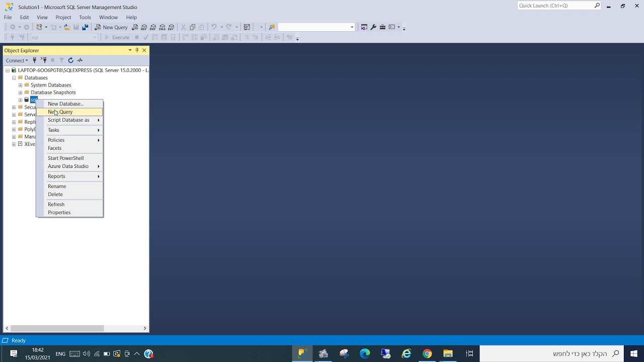
Task: Click the Filter icon in Object Explorer
Action: (x=61, y=60)
